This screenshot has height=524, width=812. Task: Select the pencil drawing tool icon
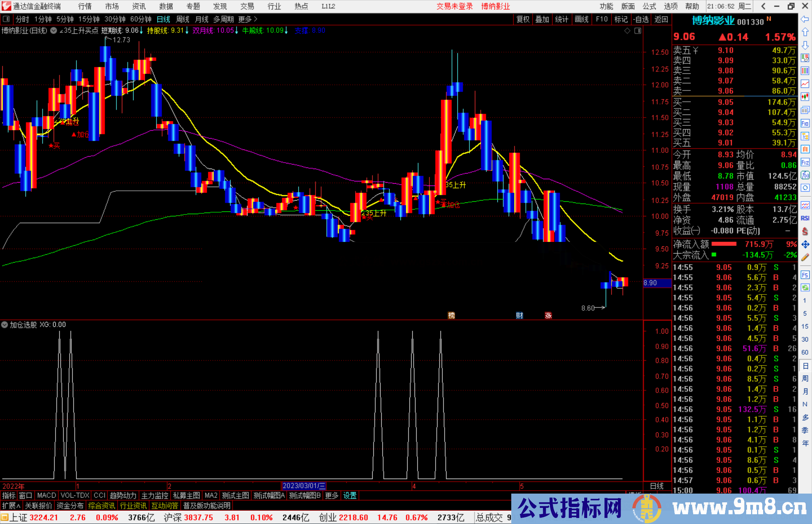[x=805, y=258]
